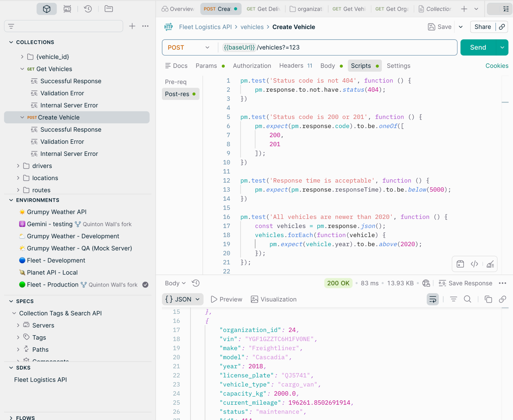The width and height of the screenshot is (513, 420).
Task: Click the cleanup broom icon in the script editor
Action: tap(490, 264)
